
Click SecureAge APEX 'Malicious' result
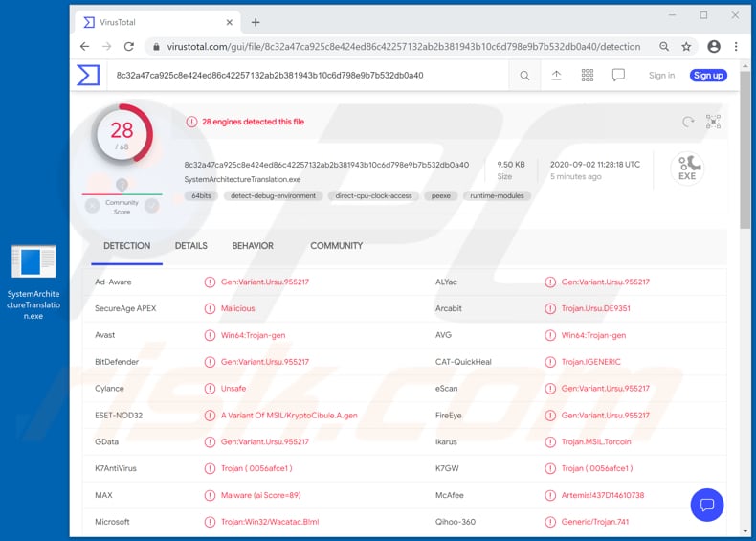coord(237,308)
